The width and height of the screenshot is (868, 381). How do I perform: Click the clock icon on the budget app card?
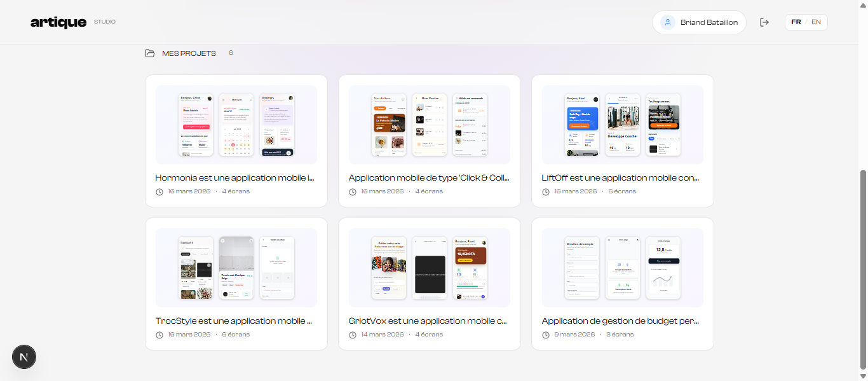[546, 334]
